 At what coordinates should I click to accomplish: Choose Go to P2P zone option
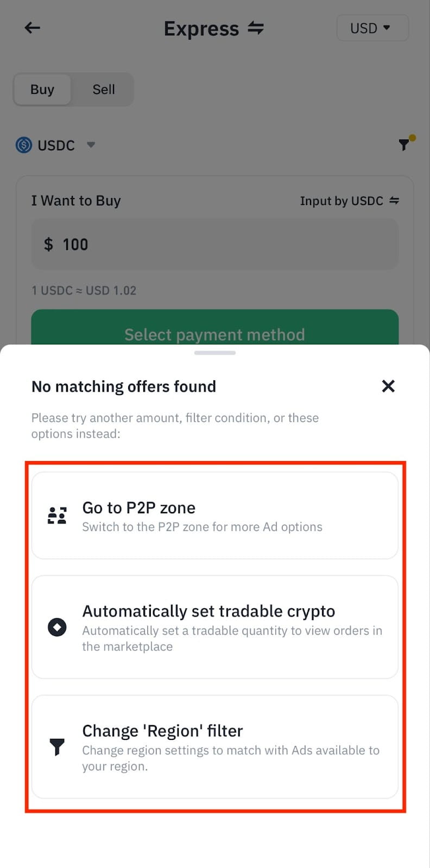215,515
